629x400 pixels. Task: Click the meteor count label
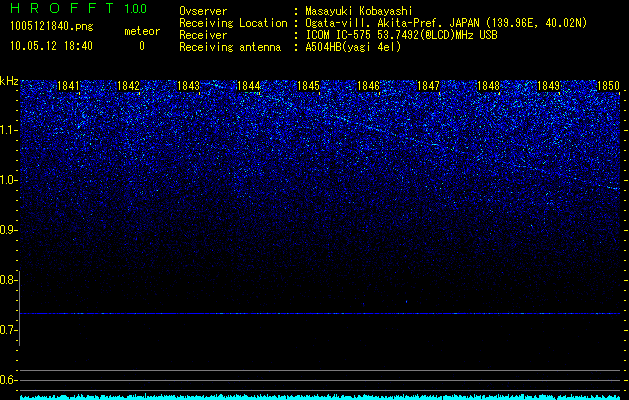142,31
